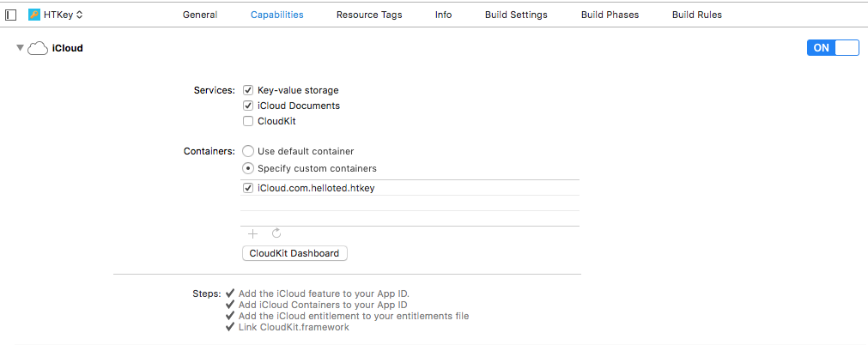Open the Resource Tags tab
This screenshot has height=345, width=868.
369,15
